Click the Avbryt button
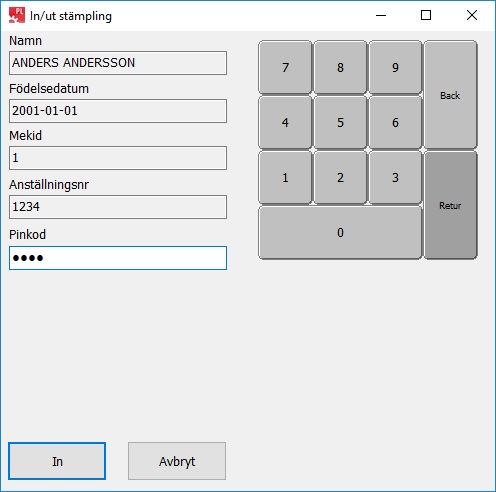Screen dimensions: 496x492 (x=177, y=461)
